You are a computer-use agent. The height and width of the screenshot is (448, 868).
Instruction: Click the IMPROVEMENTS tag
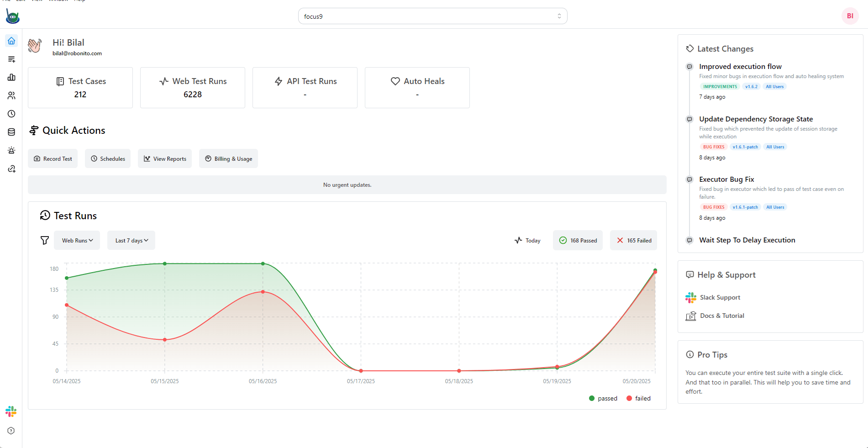click(720, 86)
